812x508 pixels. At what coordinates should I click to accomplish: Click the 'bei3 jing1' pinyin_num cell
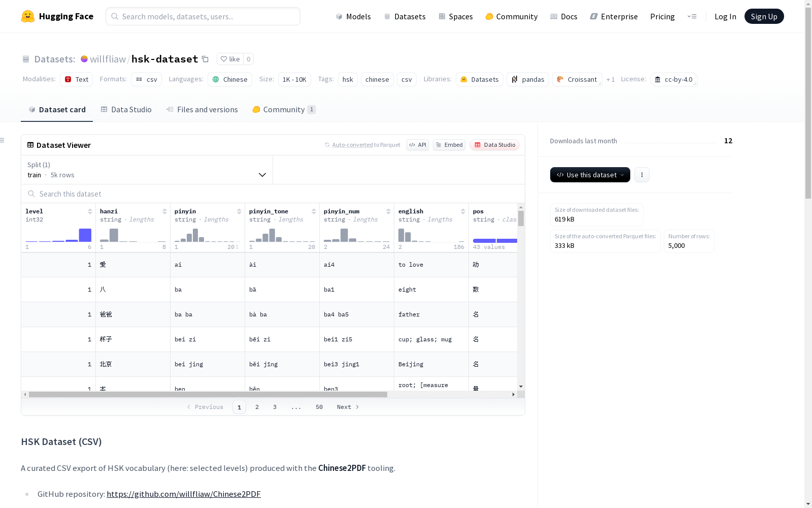coord(357,364)
